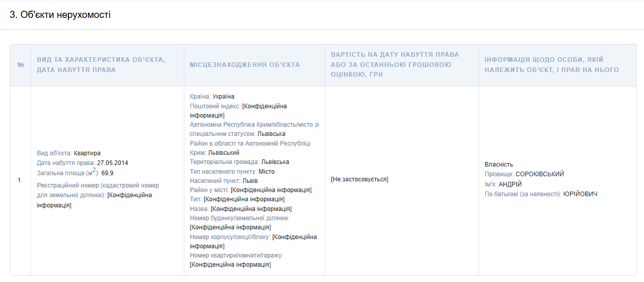Viewport: 644px width, 282px height.
Task: Click the "Реєстраційний номер" label text
Action: (67, 185)
